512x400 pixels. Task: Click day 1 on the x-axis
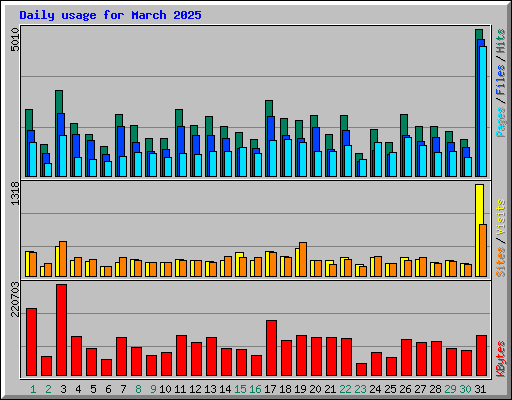pos(33,389)
